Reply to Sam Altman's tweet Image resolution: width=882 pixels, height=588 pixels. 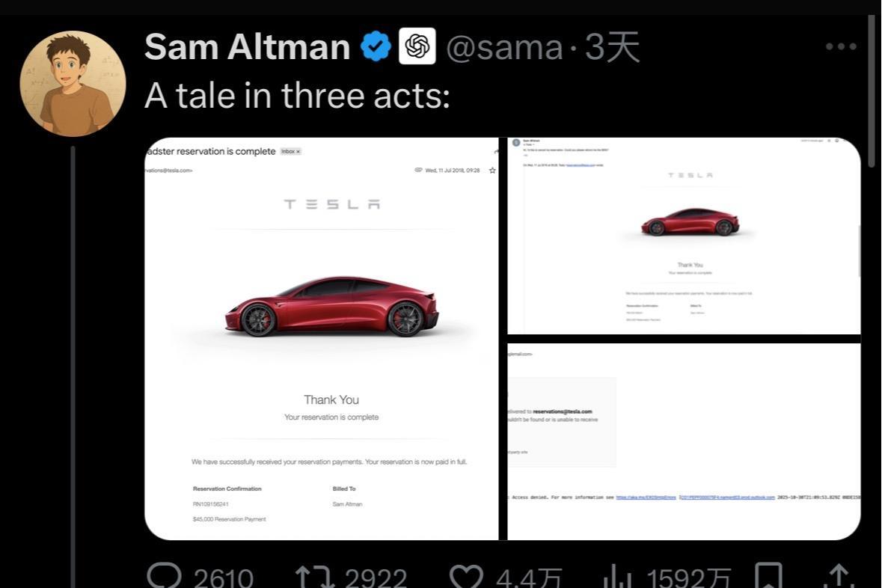163,575
